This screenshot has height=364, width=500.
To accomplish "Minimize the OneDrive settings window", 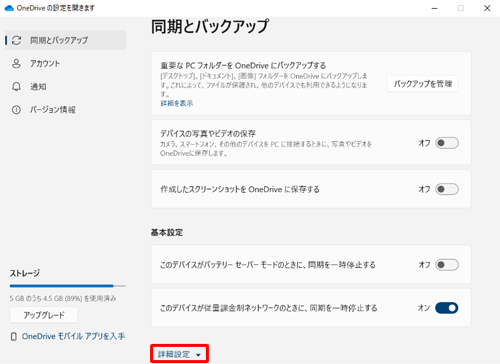I will click(434, 8).
